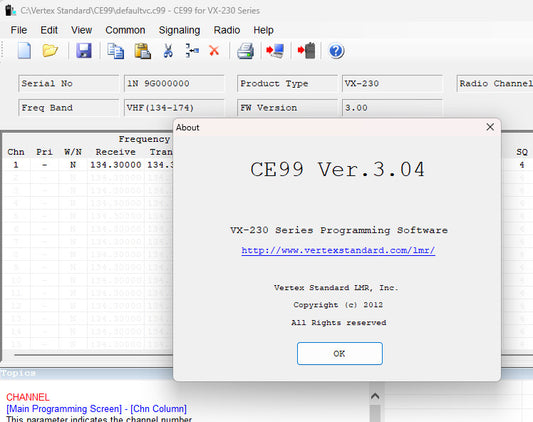Open the Signaling menu
The image size is (533, 422).
[x=179, y=30]
